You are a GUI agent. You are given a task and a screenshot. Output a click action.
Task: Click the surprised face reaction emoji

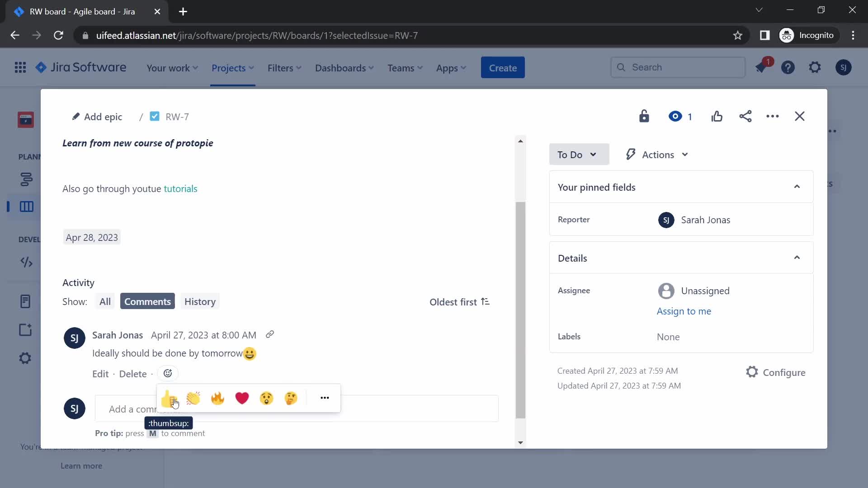coord(266,398)
